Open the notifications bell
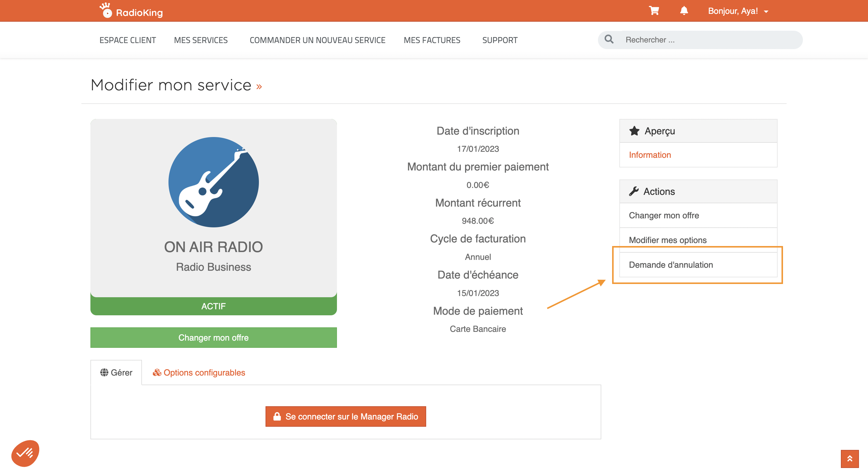The width and height of the screenshot is (868, 474). 684,11
